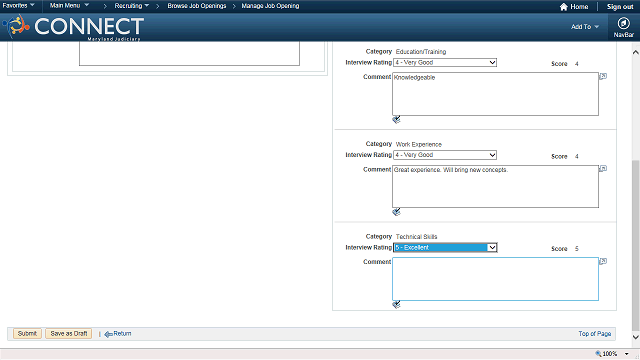
Task: Click spell check icon under Work Experience comment
Action: tap(396, 212)
